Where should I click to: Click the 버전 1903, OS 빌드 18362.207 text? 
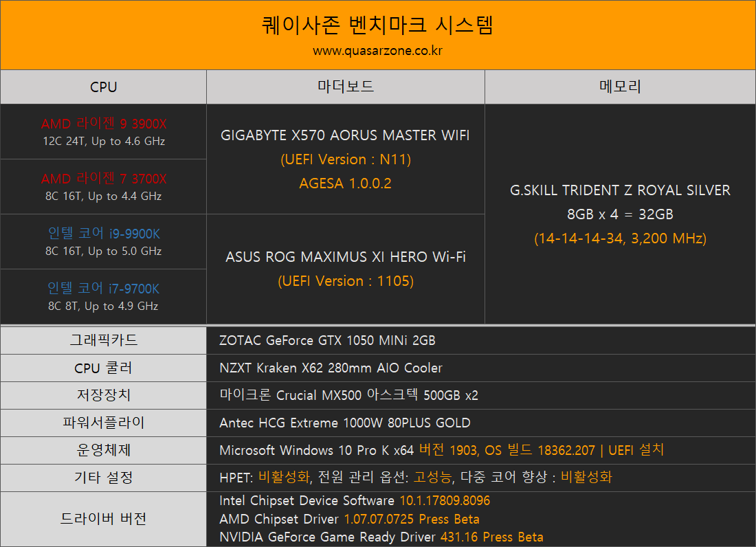pyautogui.click(x=507, y=450)
